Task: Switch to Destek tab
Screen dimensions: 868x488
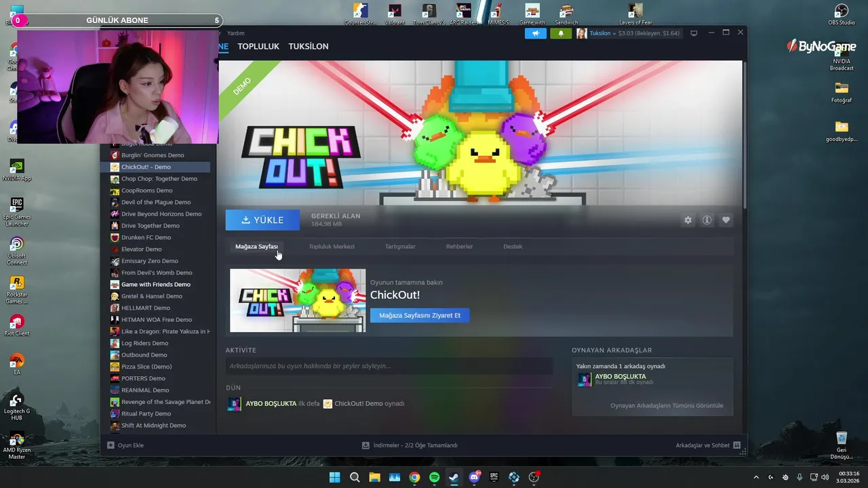Action: pos(513,247)
